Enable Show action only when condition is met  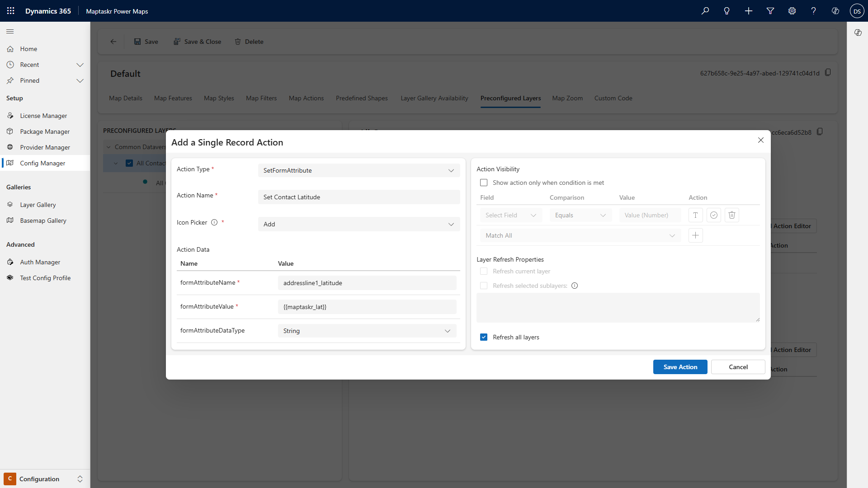pyautogui.click(x=484, y=183)
